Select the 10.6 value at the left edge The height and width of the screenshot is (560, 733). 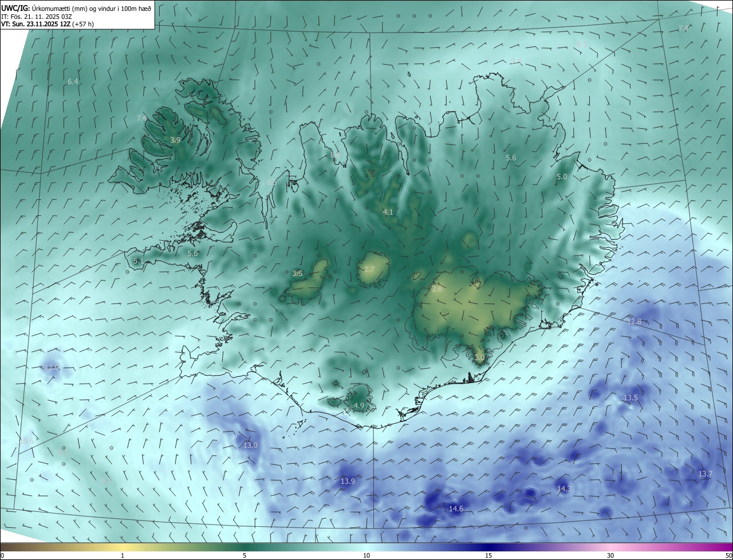click(x=26, y=441)
